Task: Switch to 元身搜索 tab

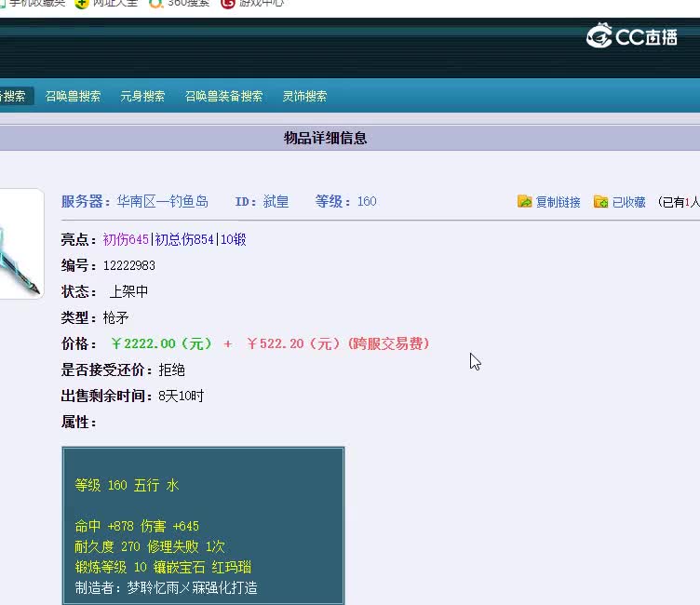Action: [x=142, y=96]
